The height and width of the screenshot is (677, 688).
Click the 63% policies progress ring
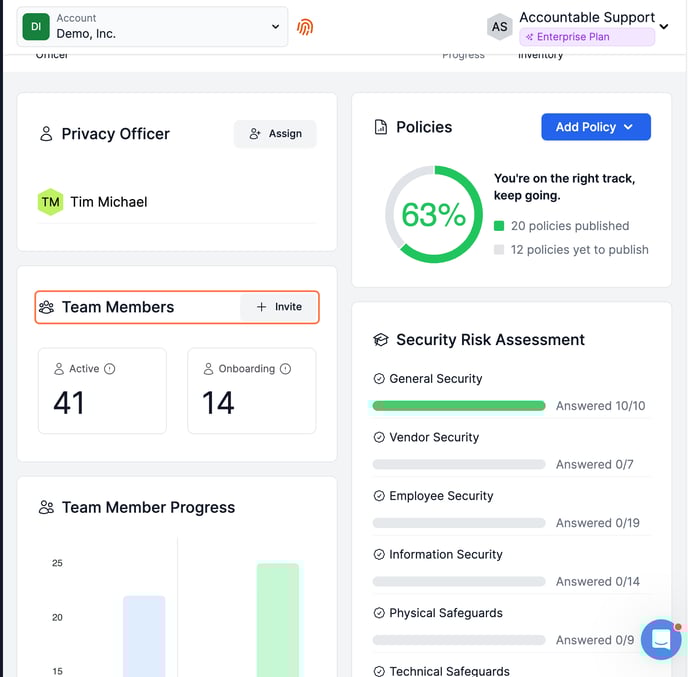(434, 214)
